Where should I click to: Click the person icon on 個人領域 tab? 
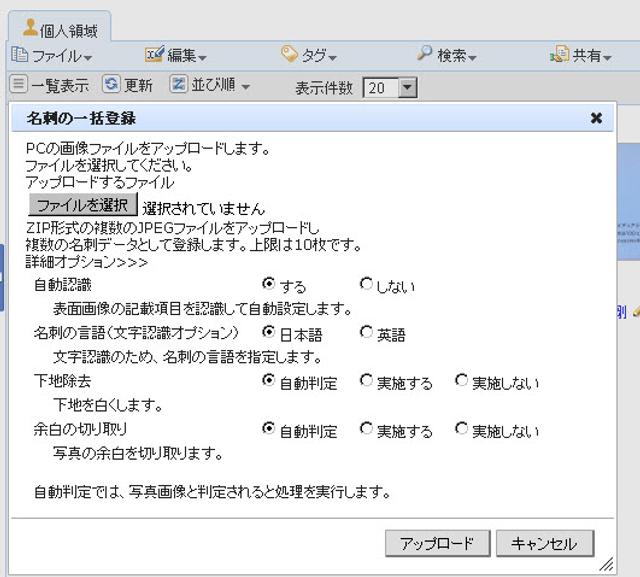coord(30,27)
